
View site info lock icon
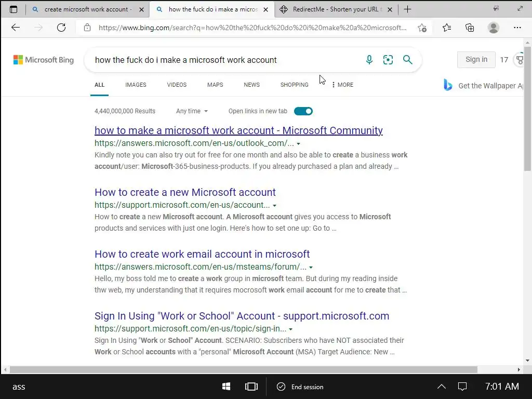87,28
